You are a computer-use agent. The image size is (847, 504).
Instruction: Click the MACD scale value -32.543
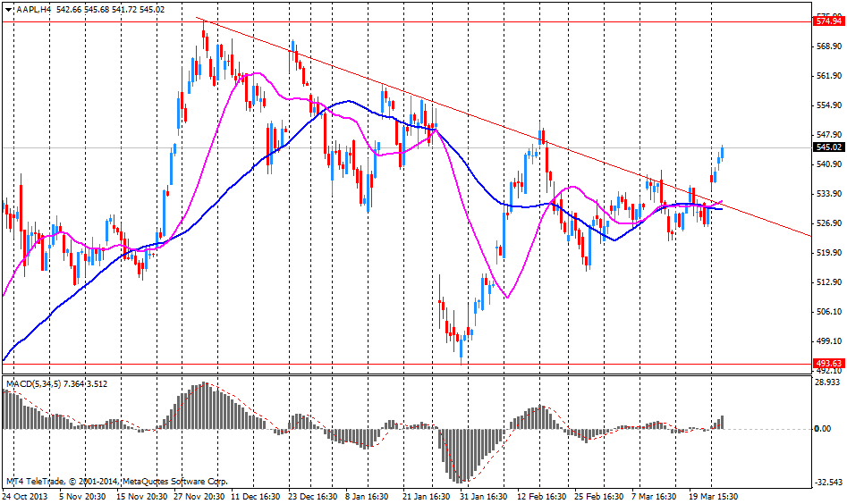pos(827,482)
